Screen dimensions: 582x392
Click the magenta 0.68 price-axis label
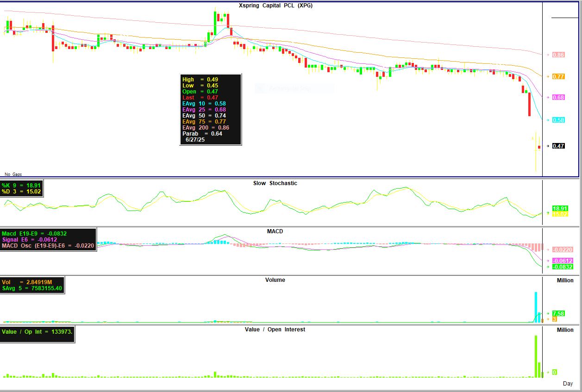tap(558, 98)
